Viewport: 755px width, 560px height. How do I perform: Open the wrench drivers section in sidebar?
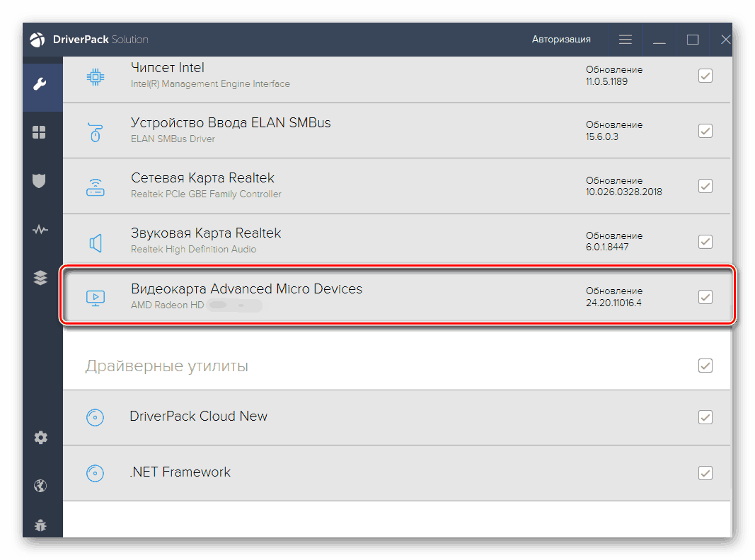(40, 86)
